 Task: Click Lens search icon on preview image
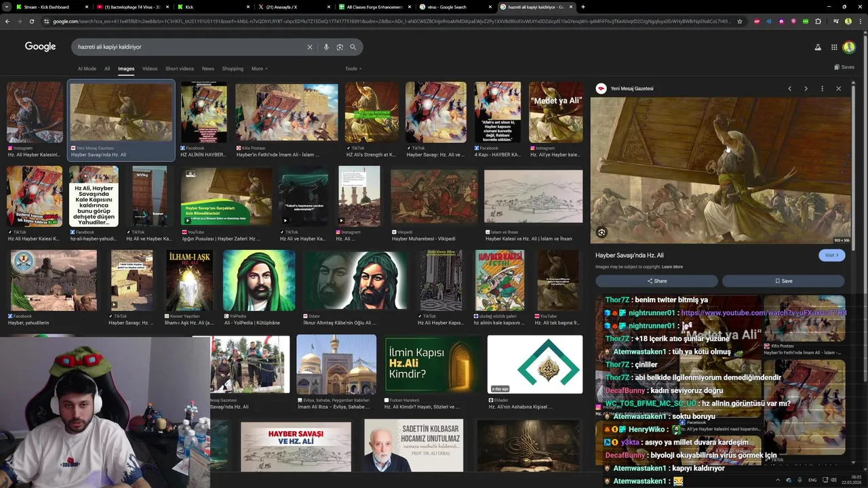point(601,232)
